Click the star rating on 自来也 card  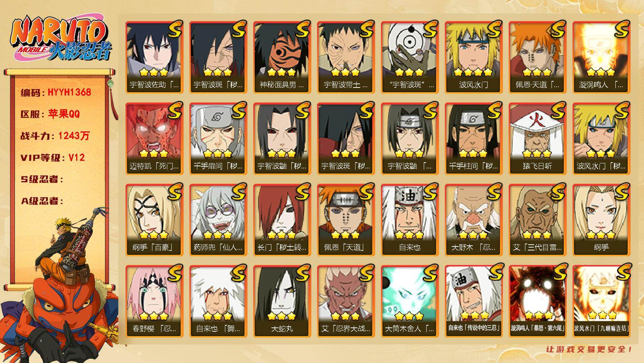pos(409,234)
